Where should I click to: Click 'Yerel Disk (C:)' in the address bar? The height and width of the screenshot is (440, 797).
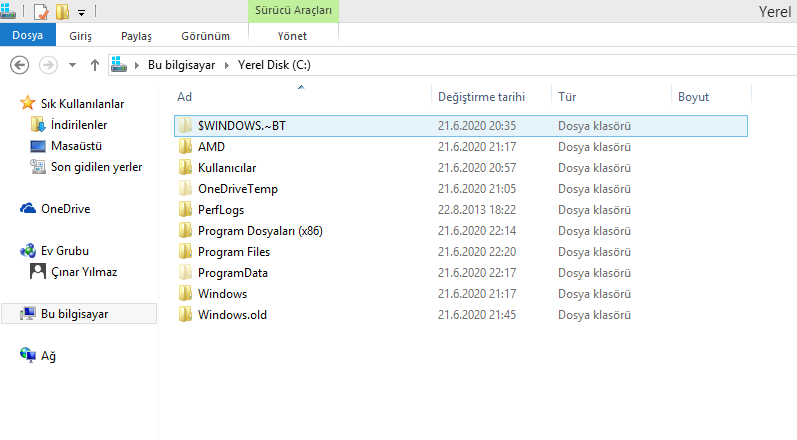274,65
